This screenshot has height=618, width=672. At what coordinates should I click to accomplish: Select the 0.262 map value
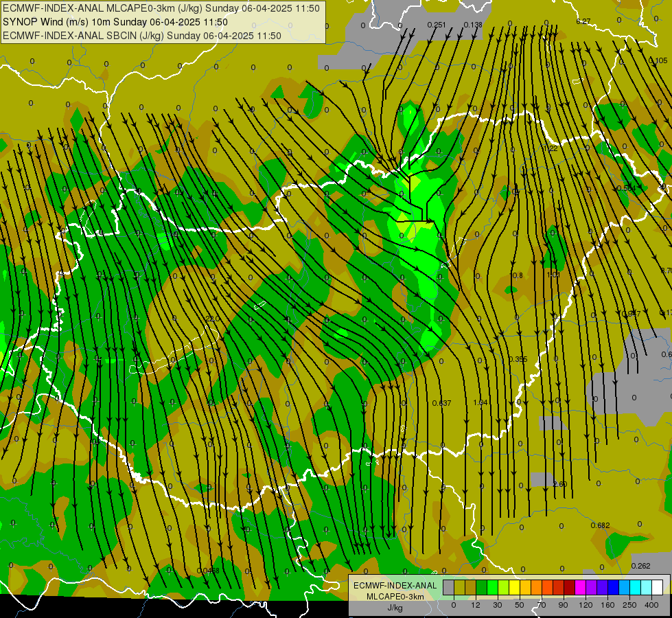(x=640, y=566)
